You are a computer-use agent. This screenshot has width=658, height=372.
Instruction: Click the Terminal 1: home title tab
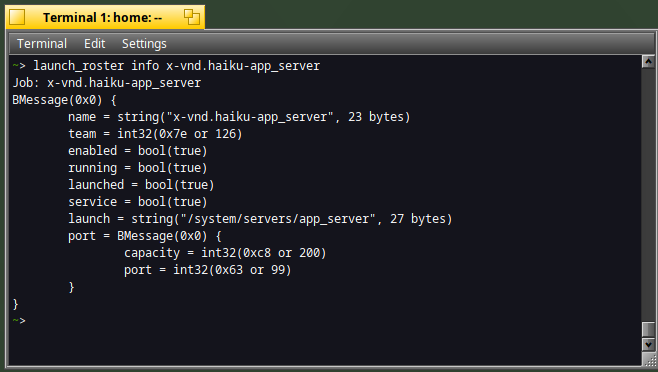coord(102,18)
